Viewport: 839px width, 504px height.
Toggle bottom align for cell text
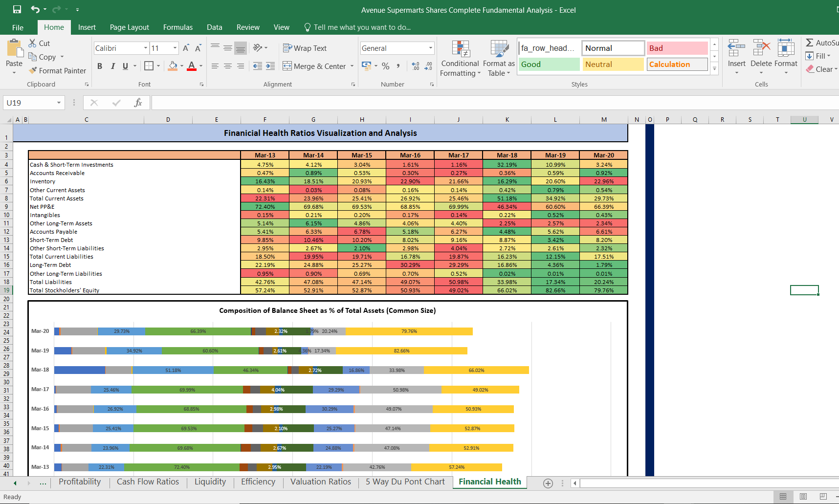(x=241, y=48)
